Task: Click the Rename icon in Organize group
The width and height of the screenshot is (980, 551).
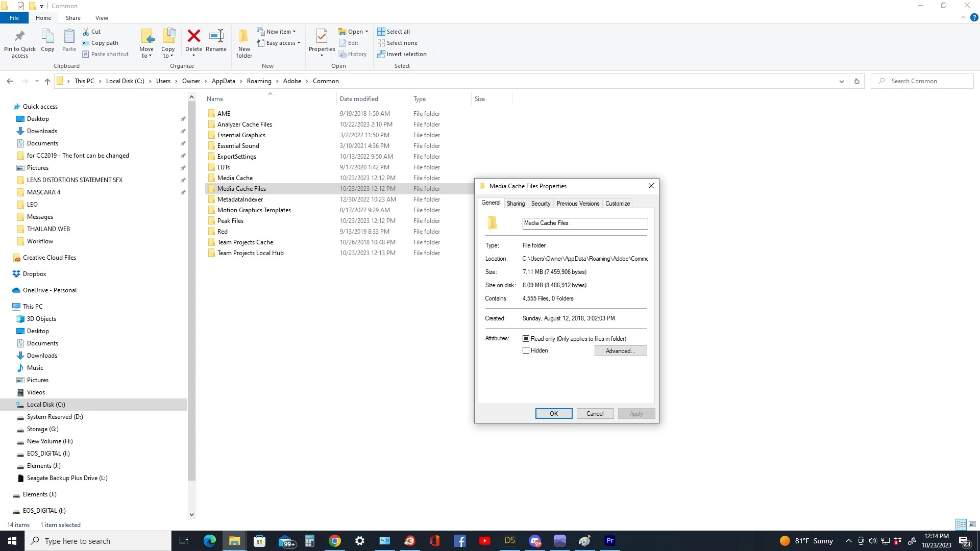Action: pos(216,36)
